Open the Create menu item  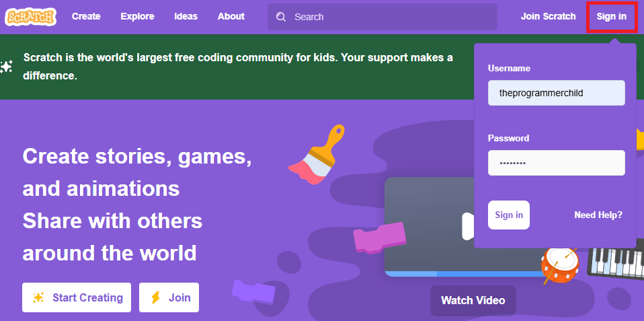tap(86, 17)
